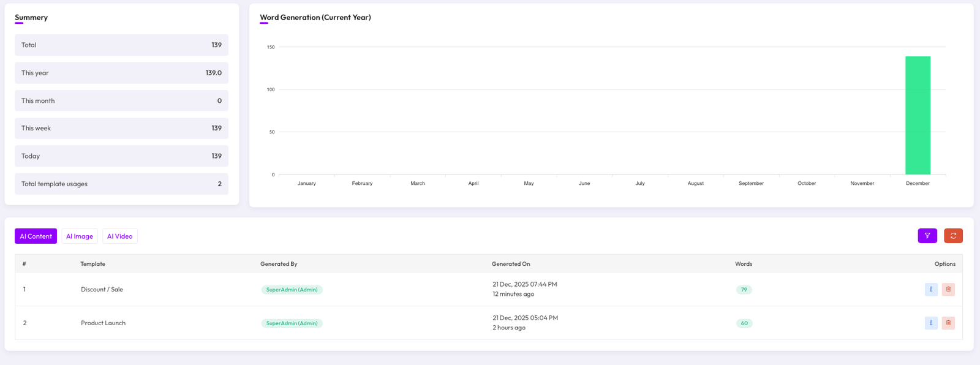
Task: Click the SuperAdmin badge in row 1
Action: tap(292, 290)
